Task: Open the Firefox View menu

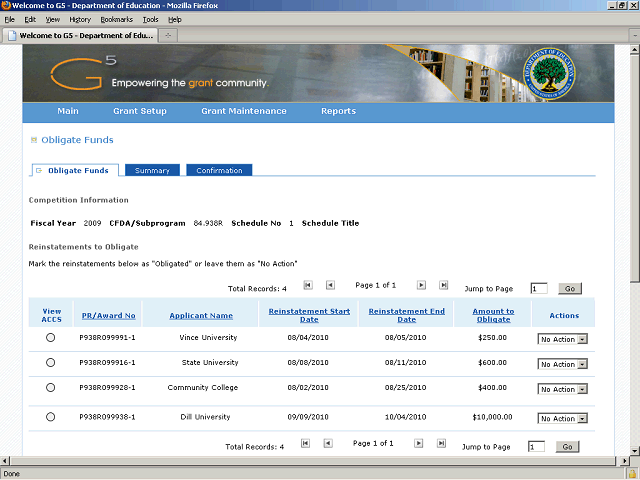Action: click(x=53, y=20)
